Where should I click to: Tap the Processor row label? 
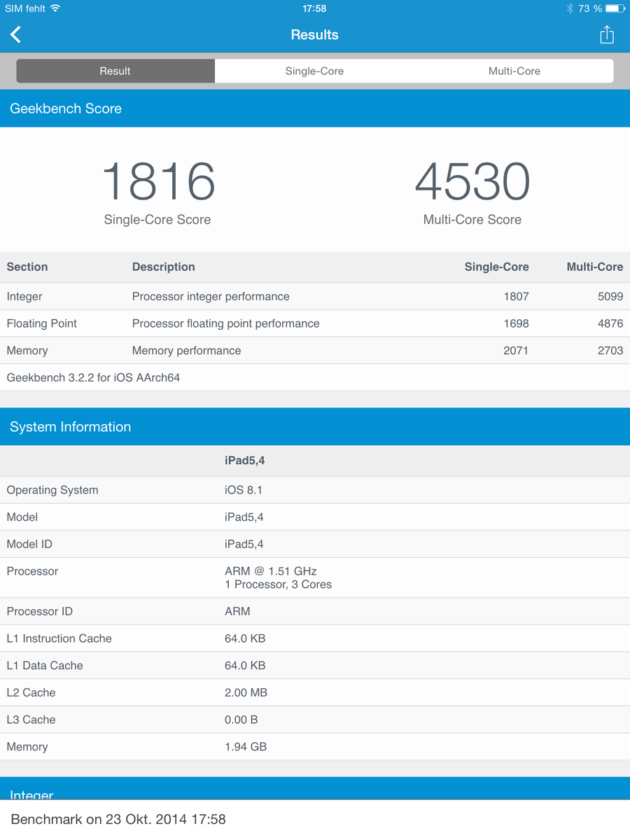32,571
